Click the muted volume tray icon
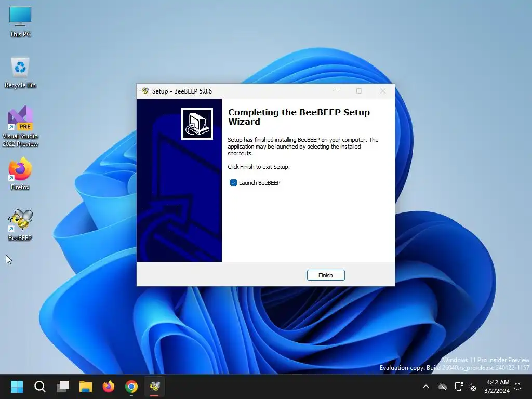This screenshot has width=532, height=399. tap(472, 387)
